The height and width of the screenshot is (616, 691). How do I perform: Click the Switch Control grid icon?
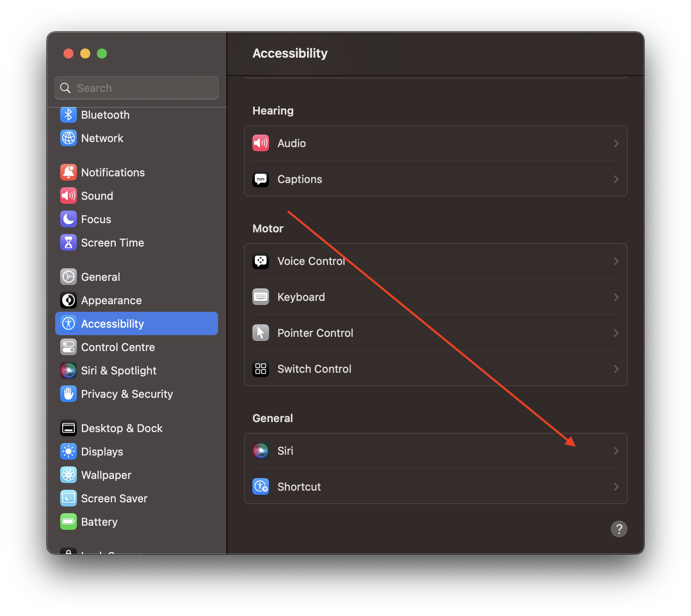click(261, 369)
